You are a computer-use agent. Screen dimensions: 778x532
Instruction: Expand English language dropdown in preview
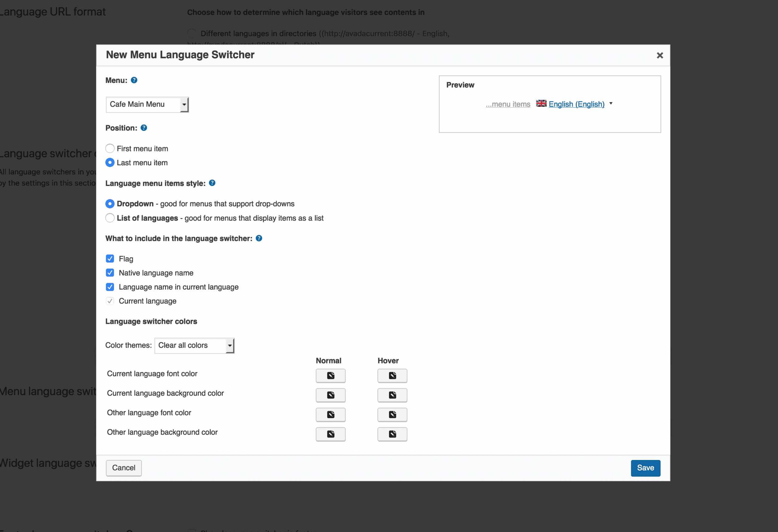click(611, 104)
